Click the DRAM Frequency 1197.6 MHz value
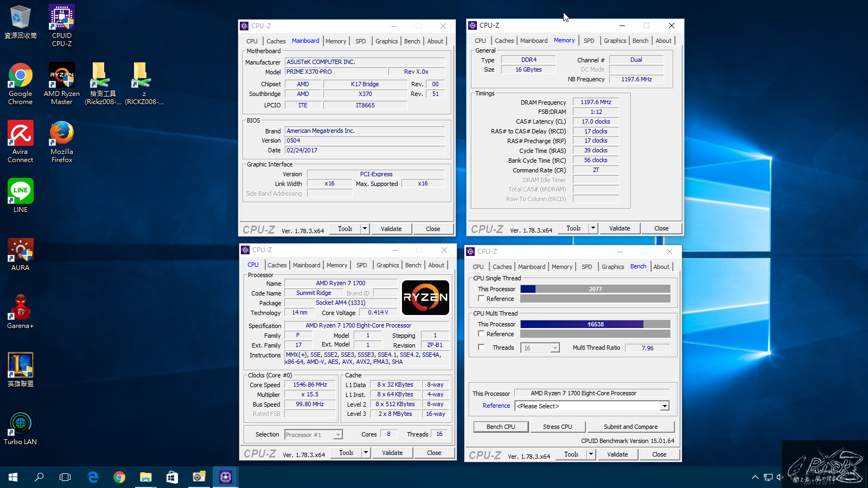Viewport: 868px width, 488px height. coord(596,102)
